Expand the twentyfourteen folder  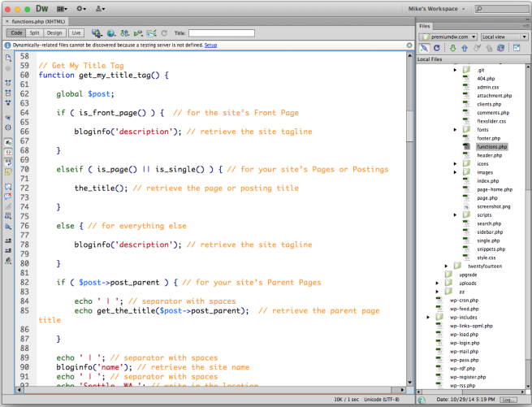[447, 266]
